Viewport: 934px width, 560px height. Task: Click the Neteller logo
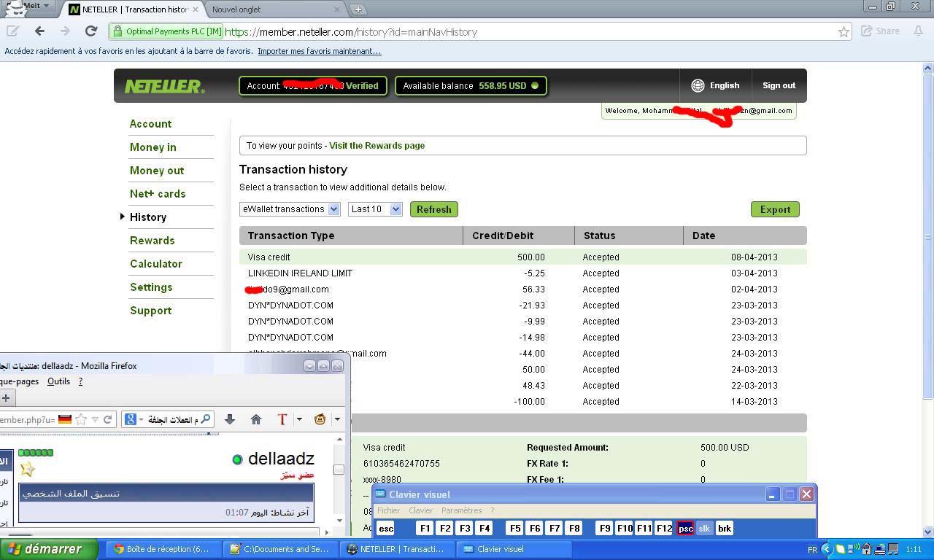[x=164, y=86]
